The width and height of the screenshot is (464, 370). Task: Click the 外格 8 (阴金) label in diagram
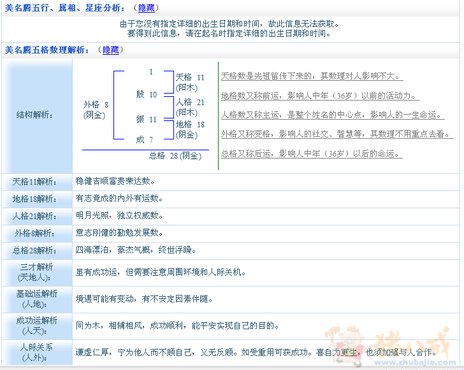click(x=96, y=110)
